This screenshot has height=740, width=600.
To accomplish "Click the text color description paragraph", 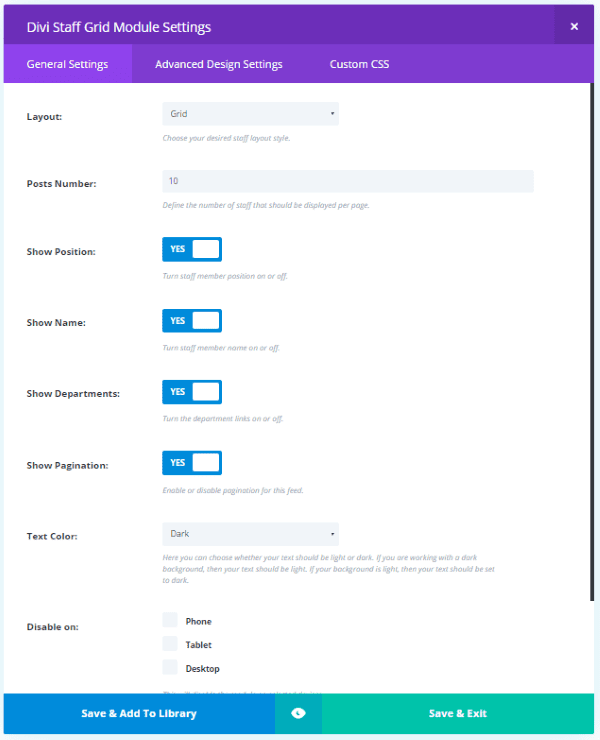I will (329, 569).
